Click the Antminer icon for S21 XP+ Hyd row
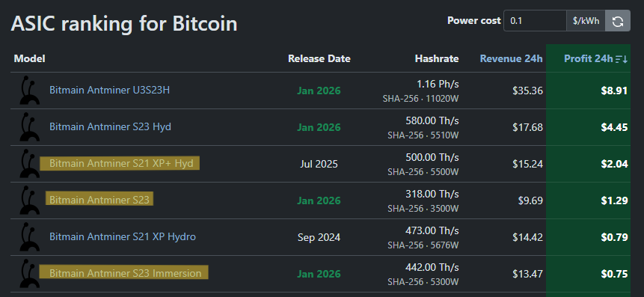This screenshot has height=297, width=644. click(30, 164)
